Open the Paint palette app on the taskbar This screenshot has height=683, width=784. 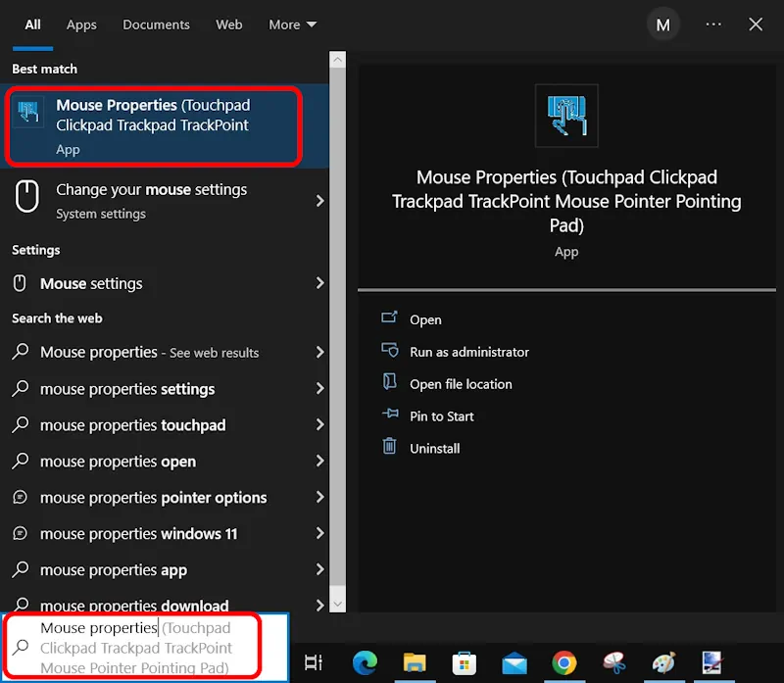click(664, 663)
